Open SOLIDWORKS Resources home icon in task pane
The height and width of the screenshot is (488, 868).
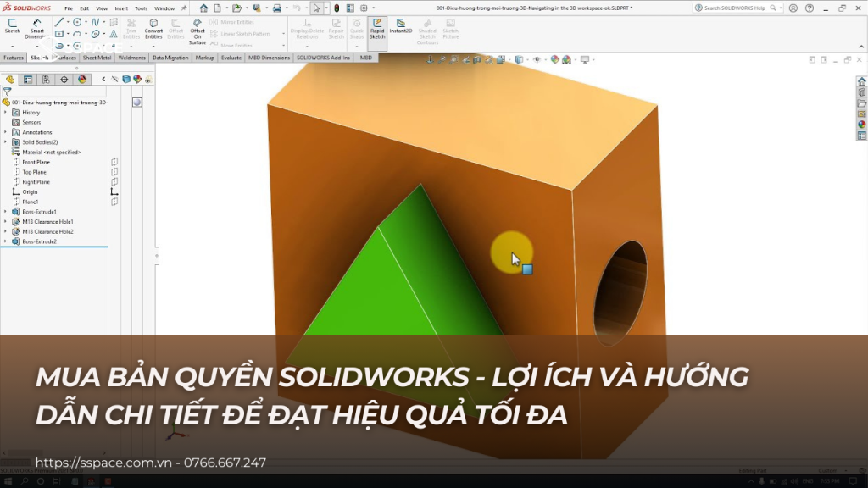pyautogui.click(x=861, y=81)
